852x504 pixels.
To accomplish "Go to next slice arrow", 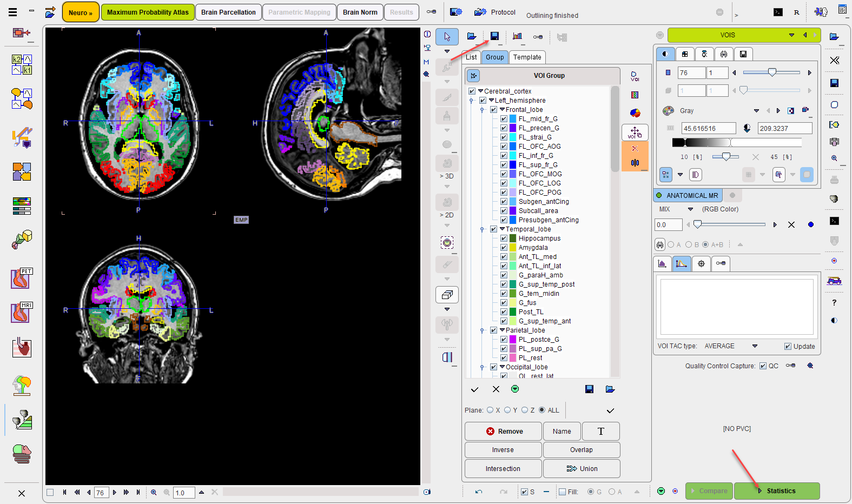I will pos(115,492).
